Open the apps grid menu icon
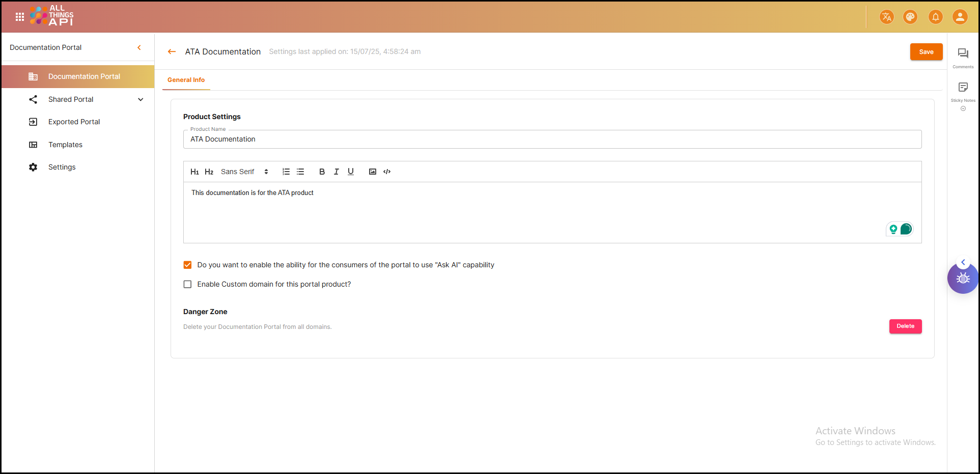The width and height of the screenshot is (980, 474). tap(20, 17)
